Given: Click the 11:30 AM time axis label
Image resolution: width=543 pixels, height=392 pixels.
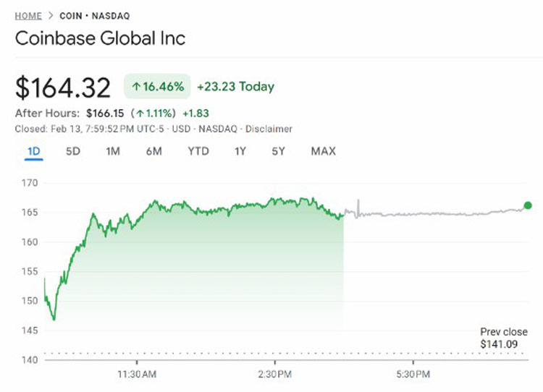Looking at the screenshot, I should click(138, 374).
